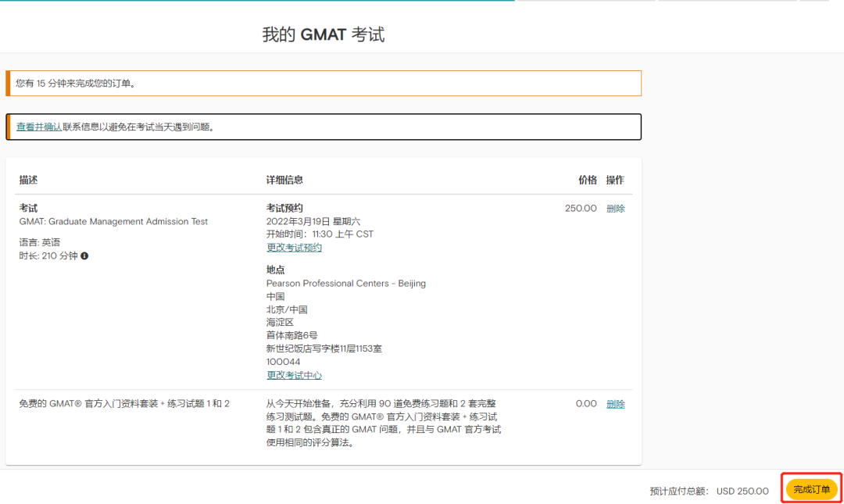Click the 北京/中国 address line
This screenshot has height=504, width=844.
coord(287,309)
